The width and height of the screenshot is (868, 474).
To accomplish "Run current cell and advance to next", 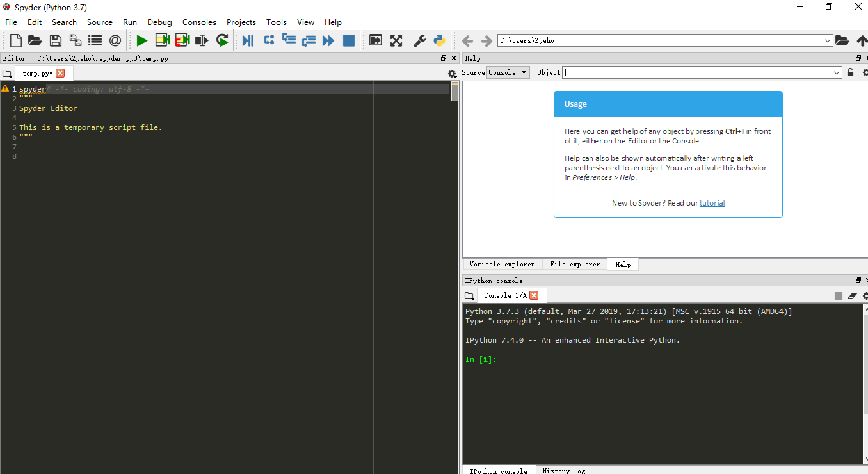I will 182,41.
